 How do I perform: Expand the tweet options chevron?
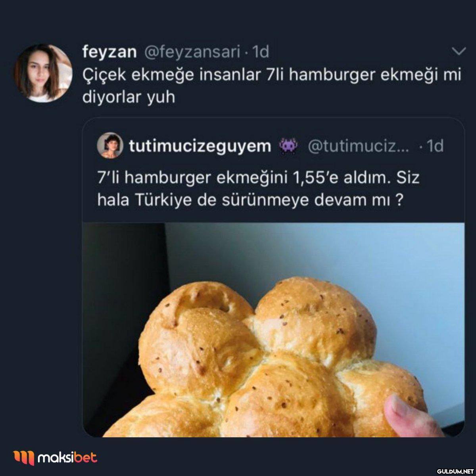[x=459, y=51]
